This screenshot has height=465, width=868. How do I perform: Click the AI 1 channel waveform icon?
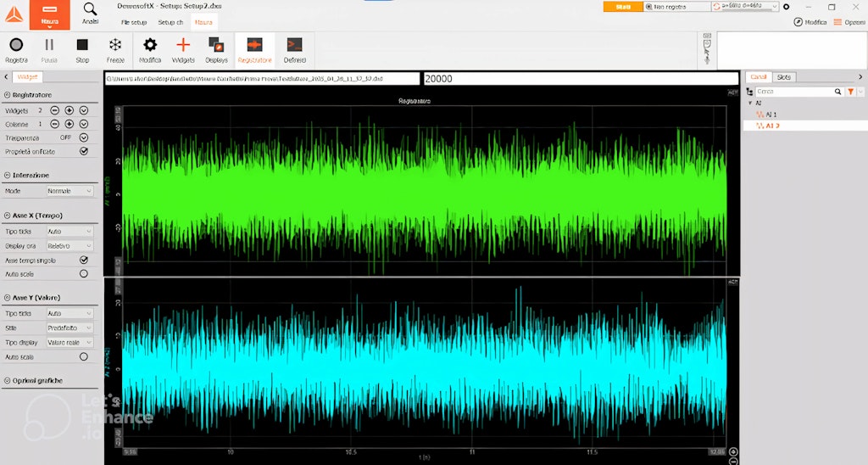click(760, 115)
